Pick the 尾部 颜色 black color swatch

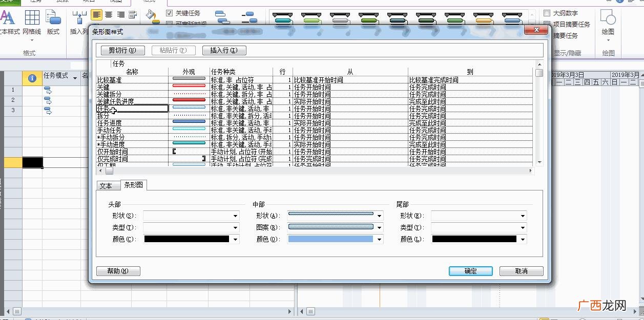point(474,239)
